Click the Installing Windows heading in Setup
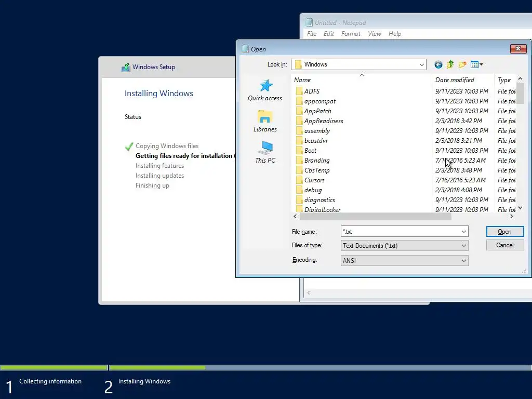Image resolution: width=532 pixels, height=399 pixels. click(x=159, y=94)
